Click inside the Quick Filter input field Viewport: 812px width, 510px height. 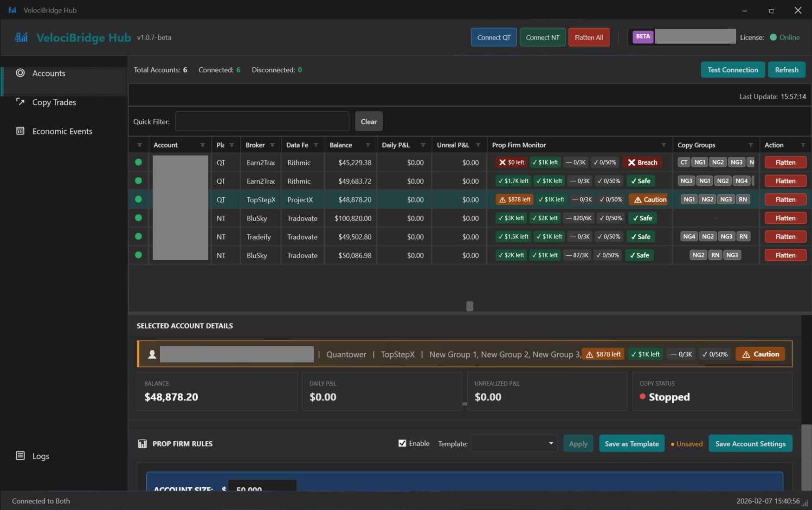tap(262, 121)
